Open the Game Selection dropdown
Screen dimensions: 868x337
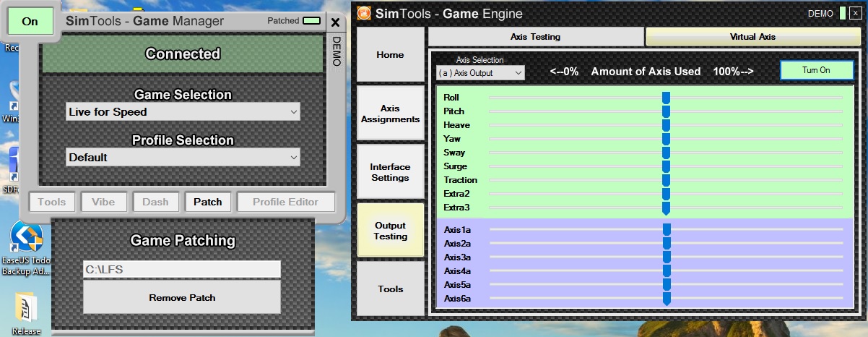point(183,112)
